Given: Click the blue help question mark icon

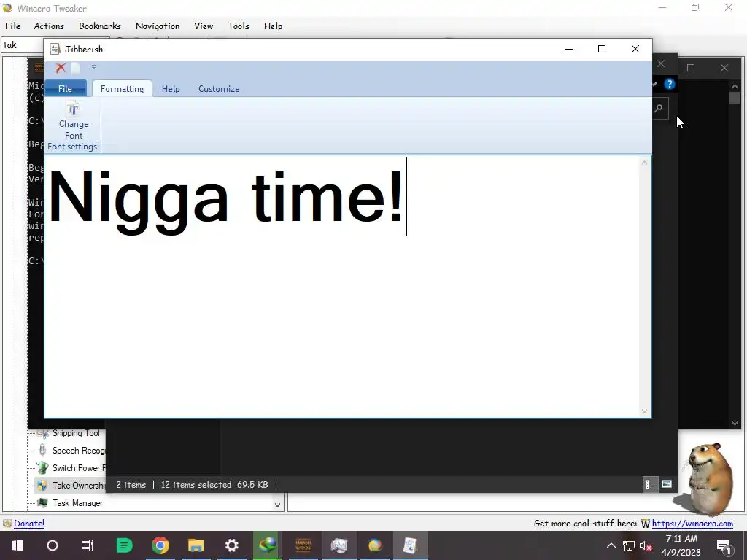Looking at the screenshot, I should [x=670, y=85].
